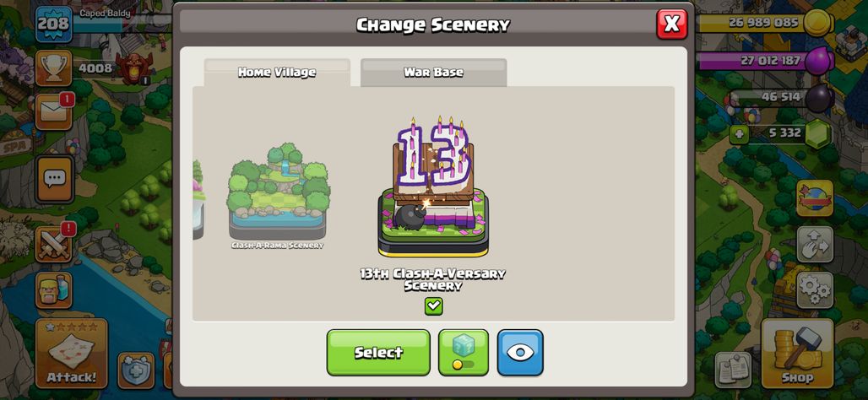Viewport: 868px width, 400px height.
Task: Open the barbarian army training icon
Action: click(x=54, y=290)
